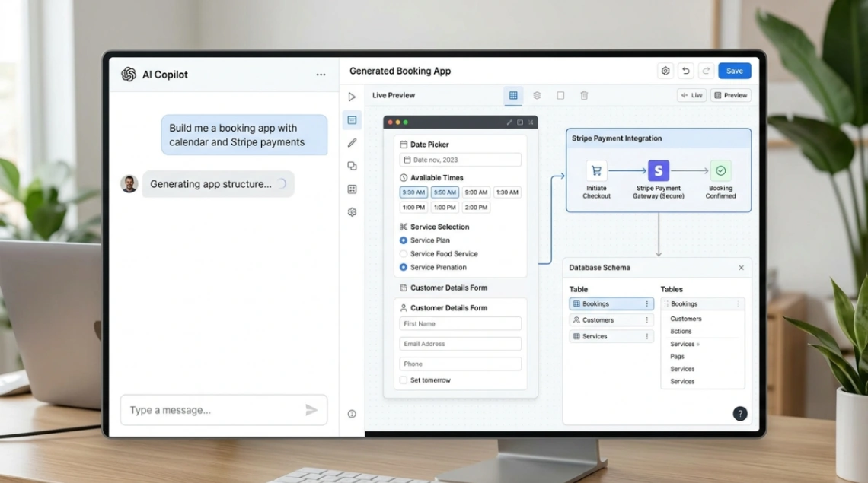
Task: Select the Service Plan radio button
Action: [403, 240]
